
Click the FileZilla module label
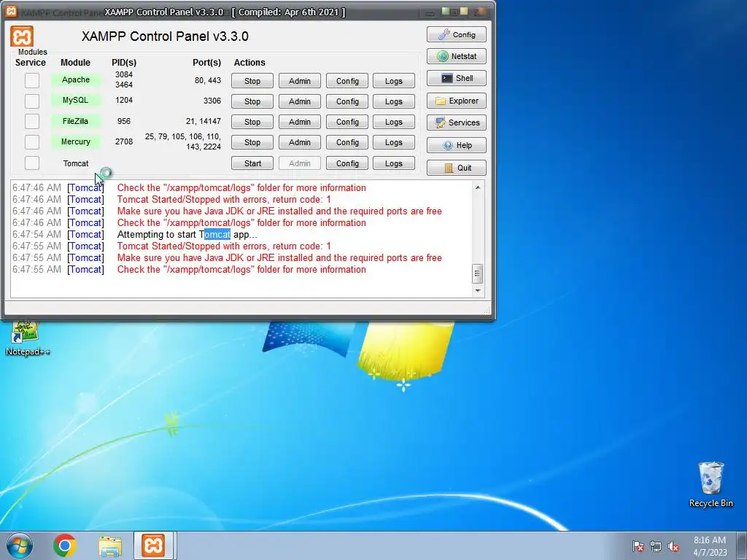coord(76,121)
